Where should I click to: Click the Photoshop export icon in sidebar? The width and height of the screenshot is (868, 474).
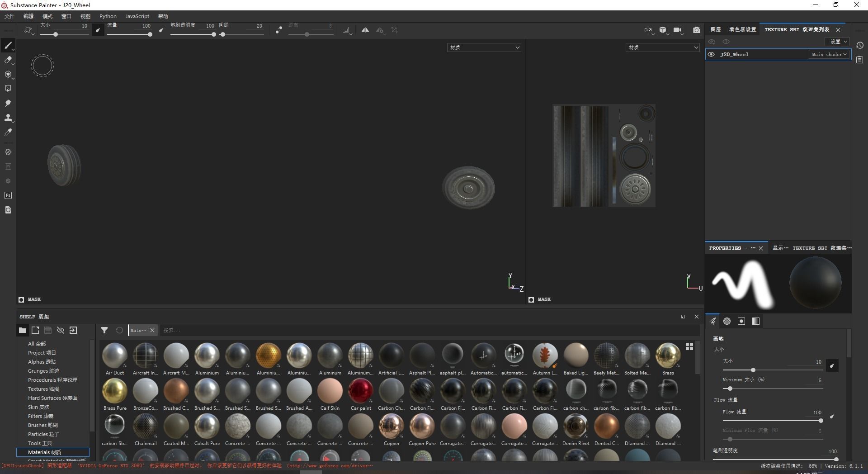[x=8, y=195]
